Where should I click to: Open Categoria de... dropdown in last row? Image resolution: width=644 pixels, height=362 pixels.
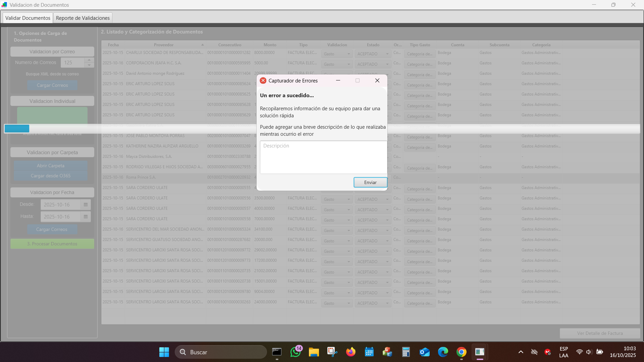pos(419,303)
